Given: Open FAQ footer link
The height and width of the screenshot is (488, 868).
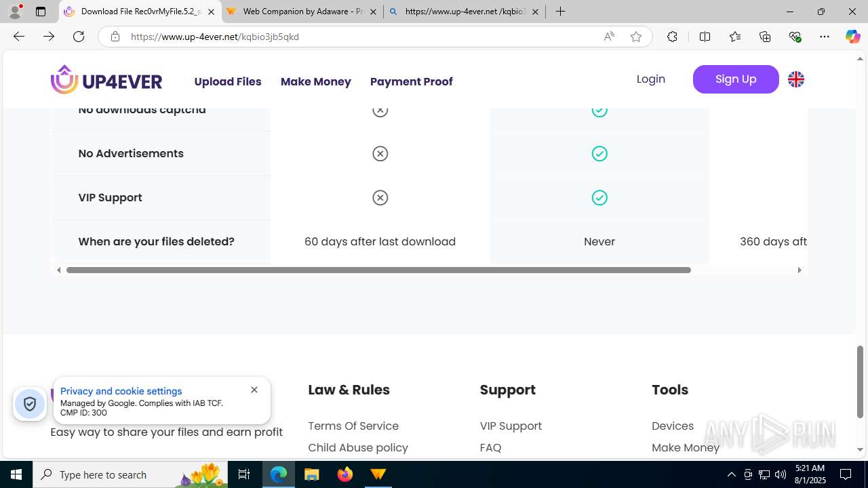Looking at the screenshot, I should (x=491, y=447).
